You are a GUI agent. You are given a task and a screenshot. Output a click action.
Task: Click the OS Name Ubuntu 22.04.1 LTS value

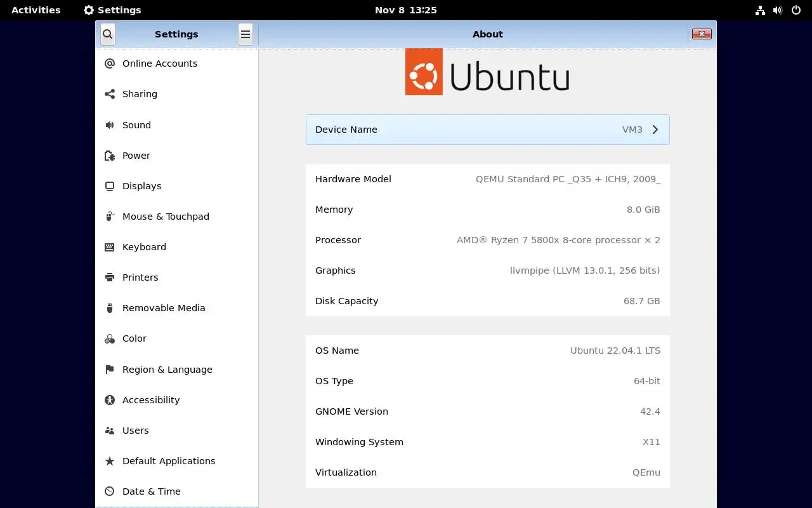point(615,351)
